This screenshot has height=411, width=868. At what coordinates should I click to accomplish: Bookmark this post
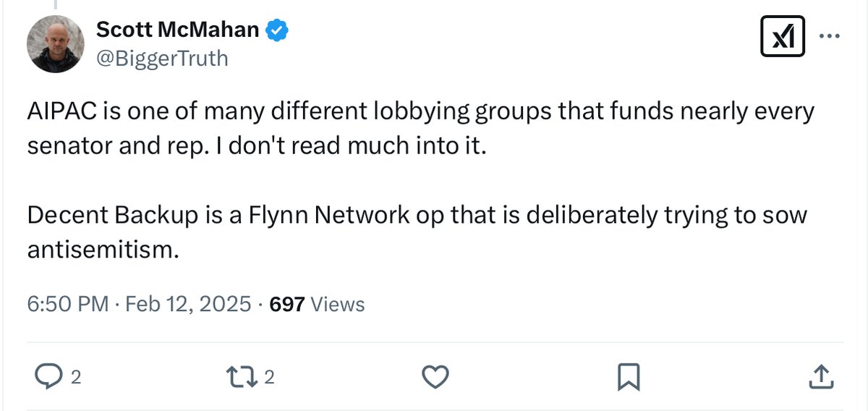pos(626,376)
